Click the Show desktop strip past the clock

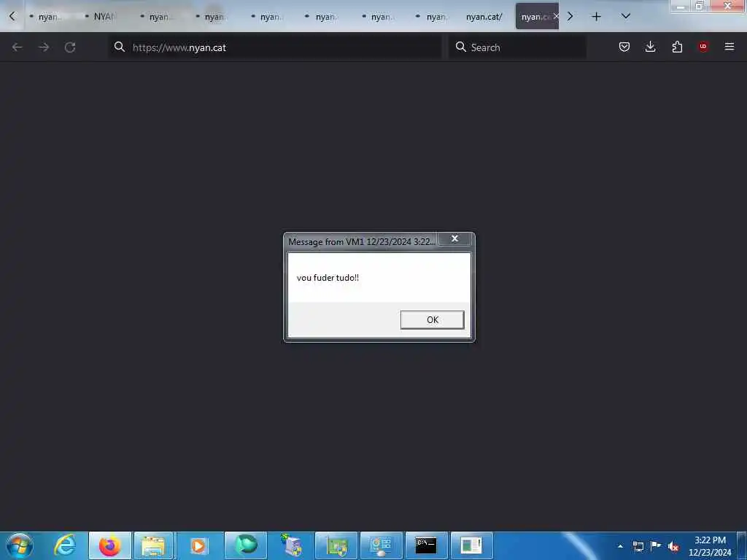pyautogui.click(x=742, y=545)
